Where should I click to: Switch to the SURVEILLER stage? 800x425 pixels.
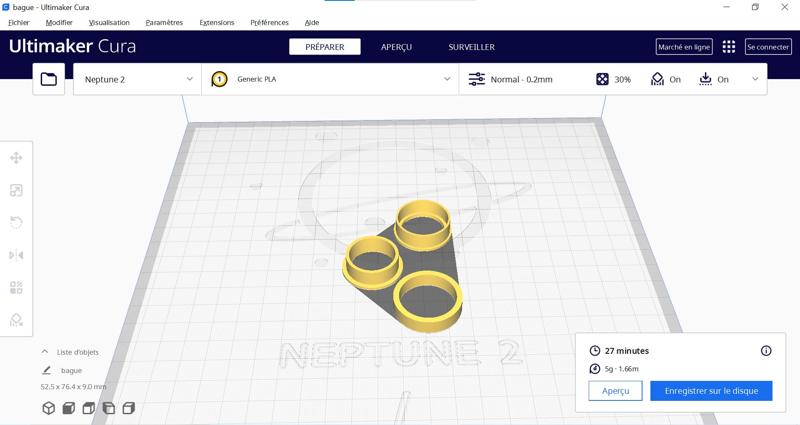(471, 47)
